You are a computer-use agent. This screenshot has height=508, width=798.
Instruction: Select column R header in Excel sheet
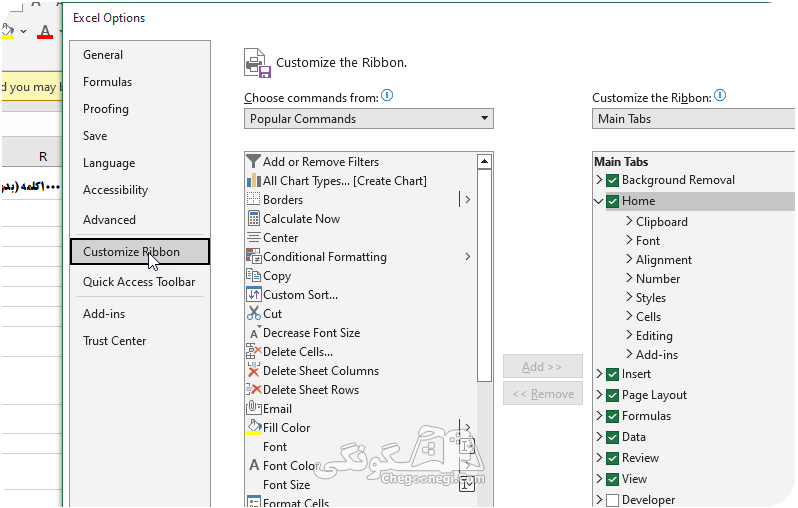43,156
